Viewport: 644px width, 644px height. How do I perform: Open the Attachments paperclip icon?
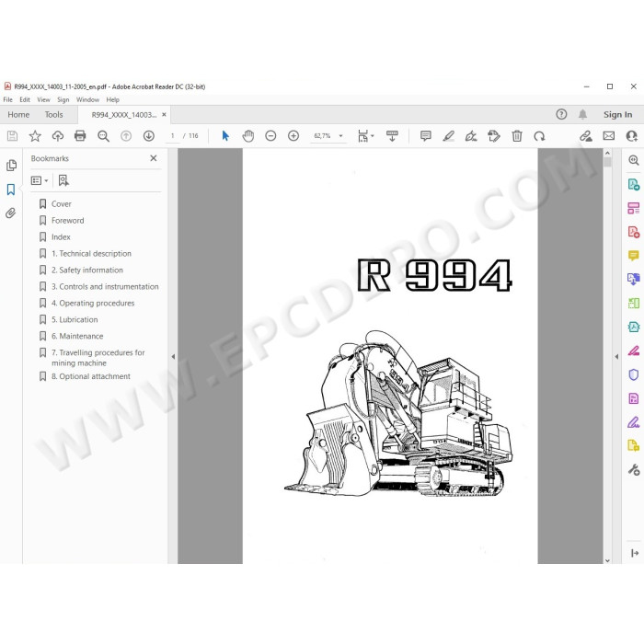click(x=11, y=213)
